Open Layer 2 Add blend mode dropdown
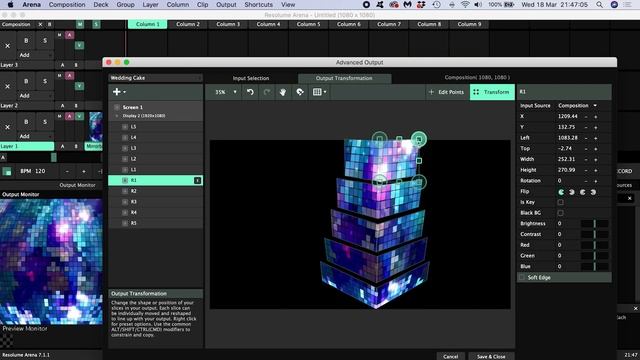640x360 pixels. [x=36, y=96]
